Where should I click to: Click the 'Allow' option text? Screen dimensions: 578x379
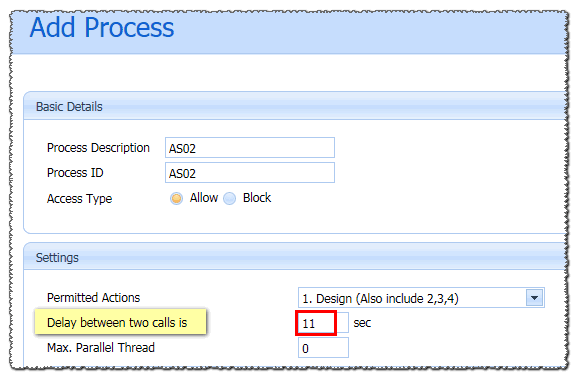click(204, 198)
